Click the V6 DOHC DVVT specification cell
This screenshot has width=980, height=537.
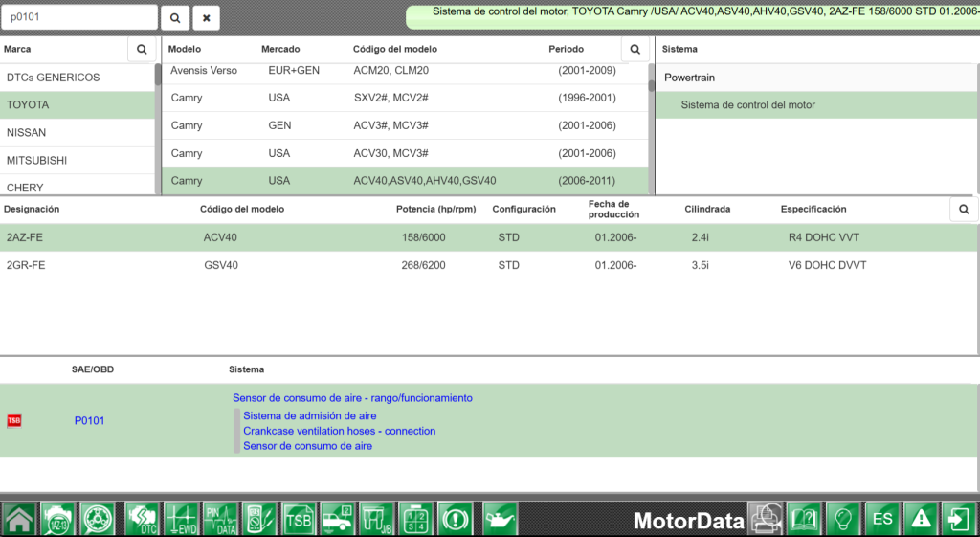[828, 265]
